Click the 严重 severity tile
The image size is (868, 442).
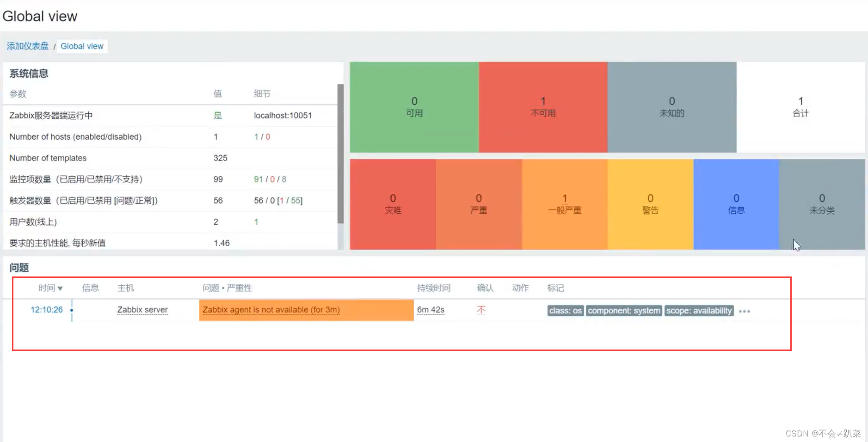pos(479,204)
